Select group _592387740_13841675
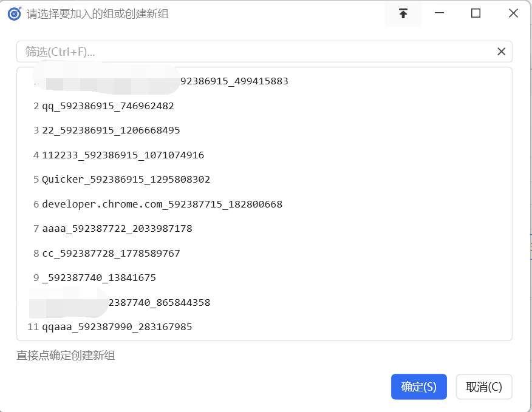 264,278
